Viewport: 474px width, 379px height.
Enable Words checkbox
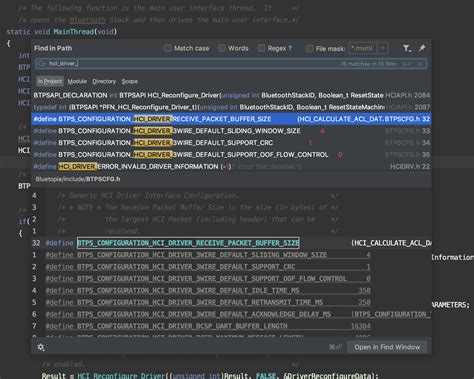[222, 48]
